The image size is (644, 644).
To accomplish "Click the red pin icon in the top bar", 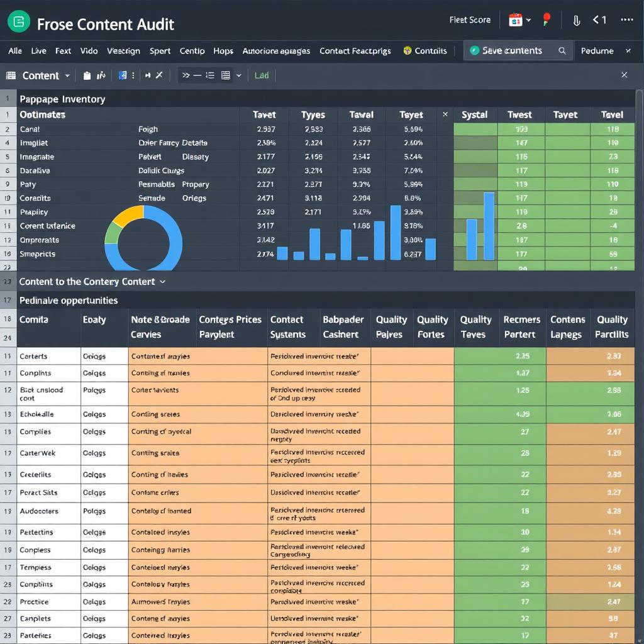I will point(546,19).
